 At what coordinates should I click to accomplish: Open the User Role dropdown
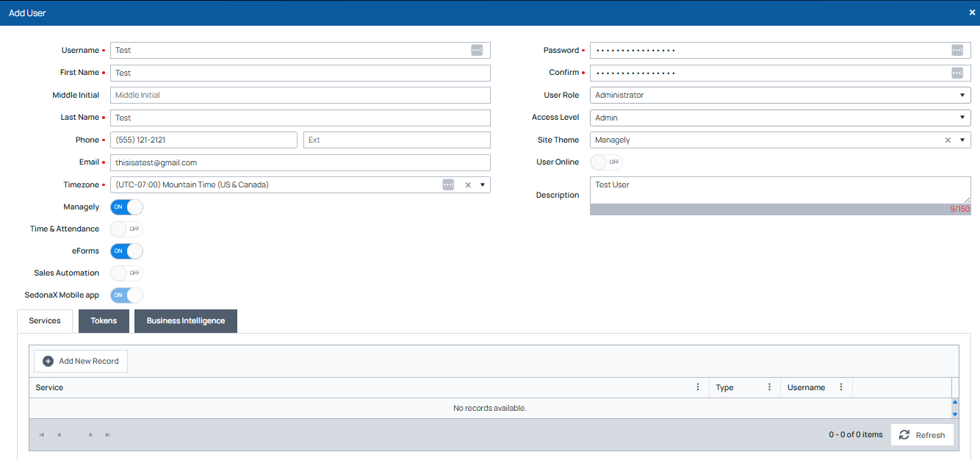pyautogui.click(x=780, y=96)
